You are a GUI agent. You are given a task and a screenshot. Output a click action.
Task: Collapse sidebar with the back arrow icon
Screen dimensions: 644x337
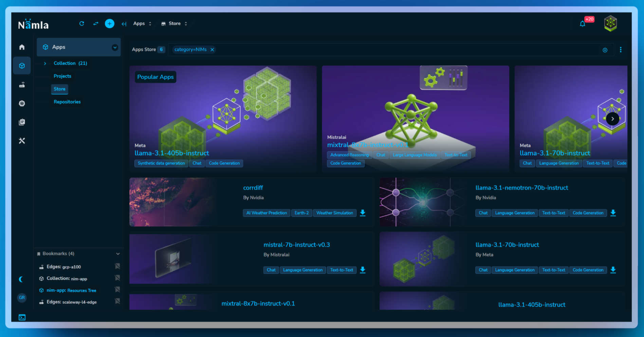point(124,24)
